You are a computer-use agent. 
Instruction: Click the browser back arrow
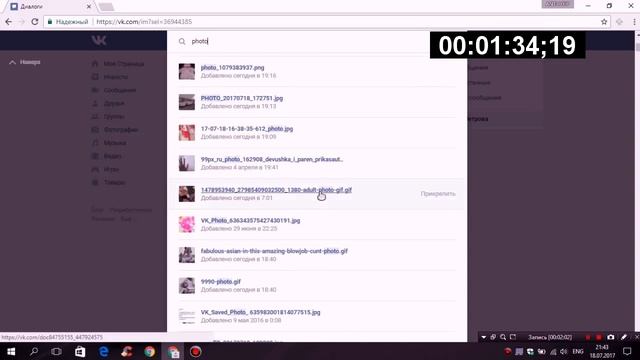pos(9,22)
